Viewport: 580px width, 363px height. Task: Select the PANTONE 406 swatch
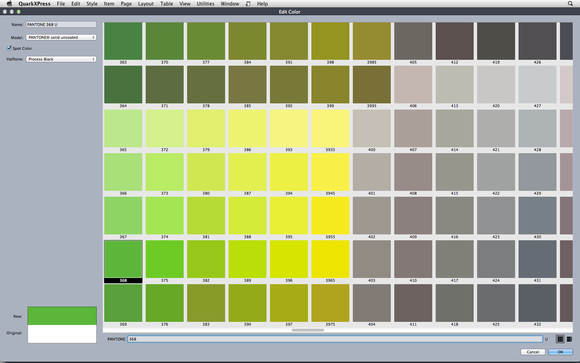click(413, 85)
